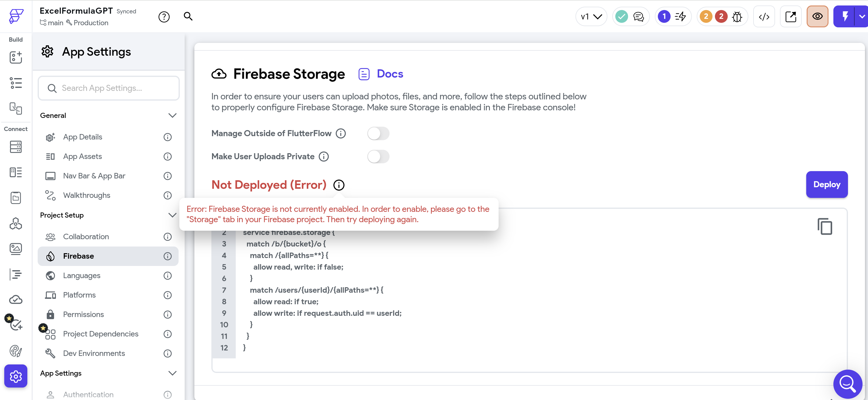Open the Firebase Storage Docs link
868x400 pixels.
click(x=381, y=74)
